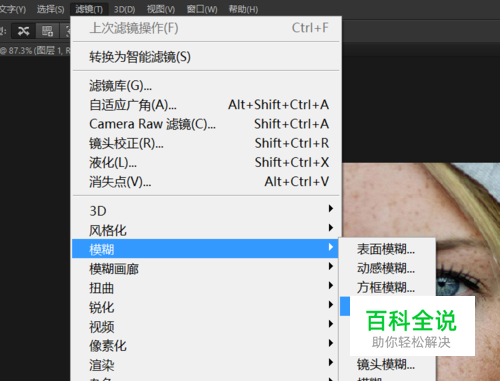Select 自适应广角(A)... filter

(206, 105)
